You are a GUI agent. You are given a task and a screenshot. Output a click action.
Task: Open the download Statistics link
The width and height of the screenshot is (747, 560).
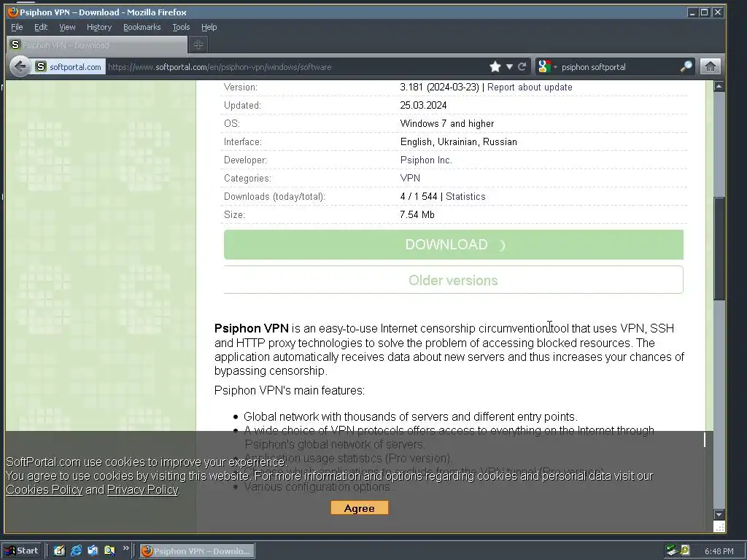pyautogui.click(x=465, y=197)
